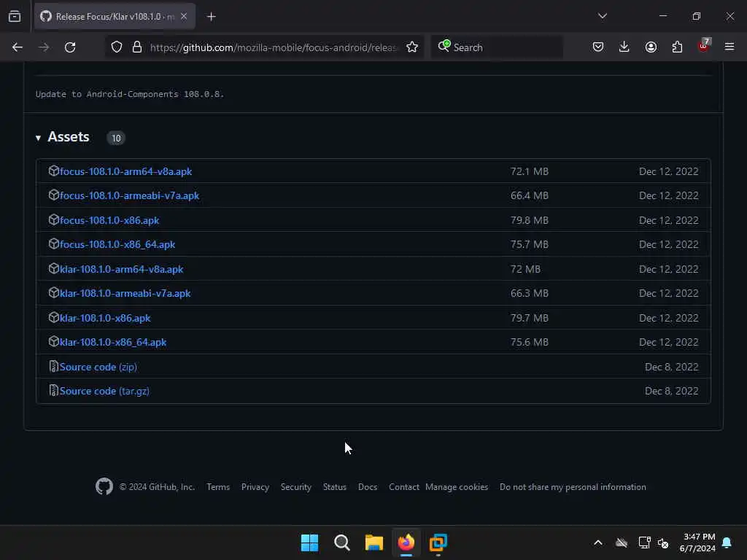This screenshot has height=560, width=747.
Task: Open the tracking protection shield panel
Action: (x=117, y=47)
